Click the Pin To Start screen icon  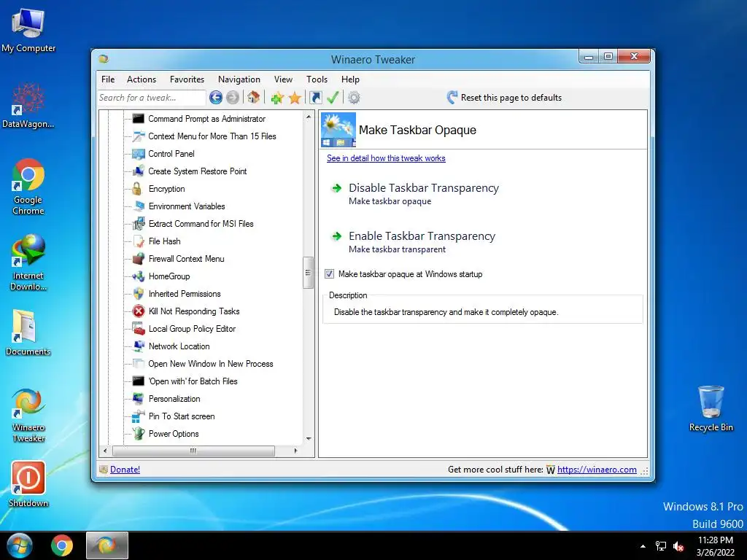[x=139, y=416]
